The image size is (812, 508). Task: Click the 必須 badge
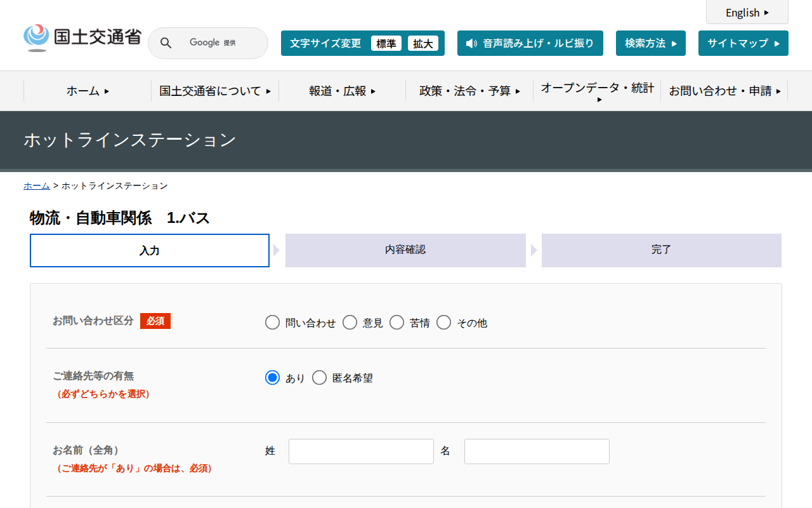[x=155, y=321]
